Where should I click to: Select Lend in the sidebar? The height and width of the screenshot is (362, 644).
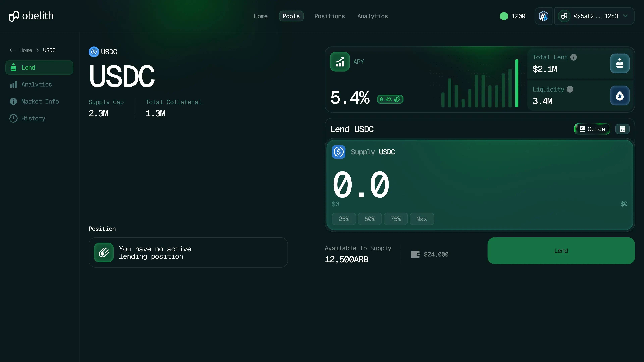pos(39,67)
